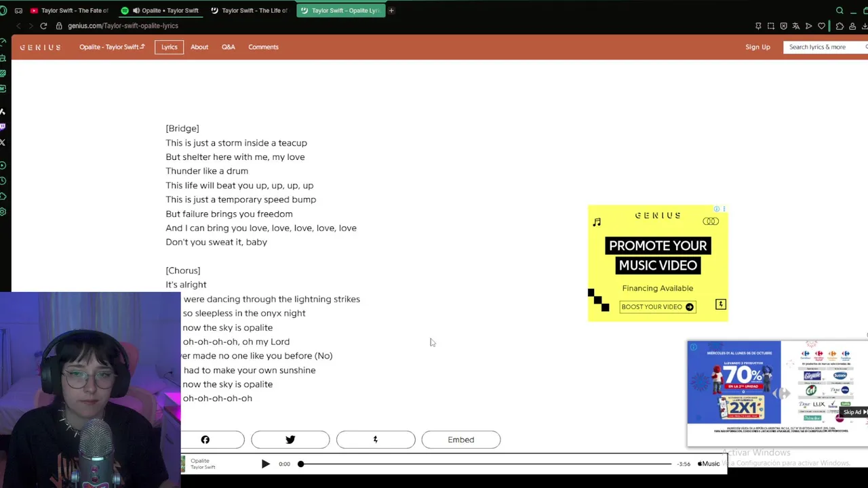
Task: Click the '[Bridge]' section label
Action: pyautogui.click(x=182, y=129)
